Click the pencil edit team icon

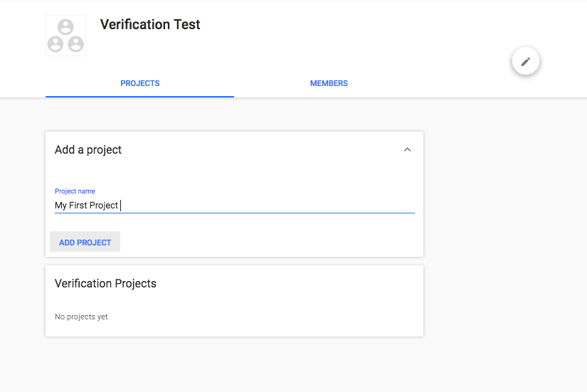click(x=526, y=61)
